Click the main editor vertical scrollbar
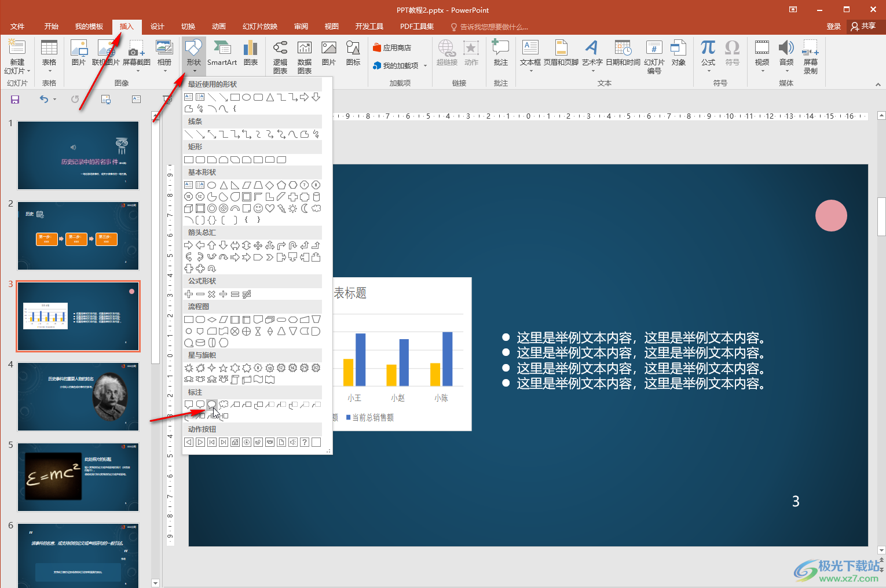886x588 pixels. (881, 216)
